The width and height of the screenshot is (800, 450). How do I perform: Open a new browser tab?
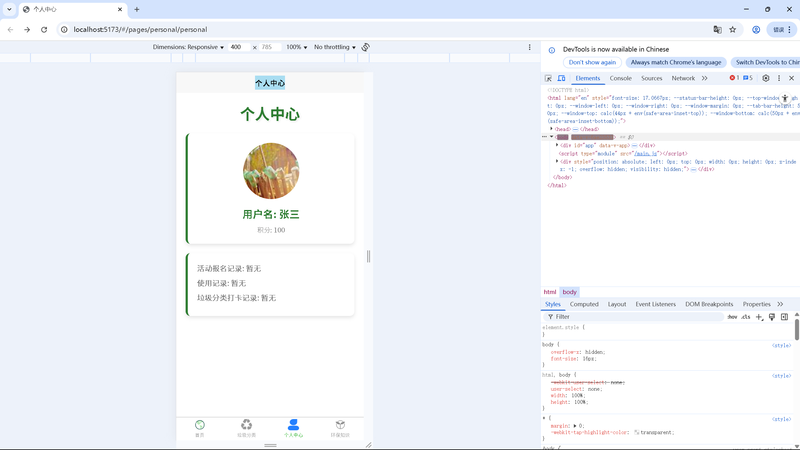137,9
